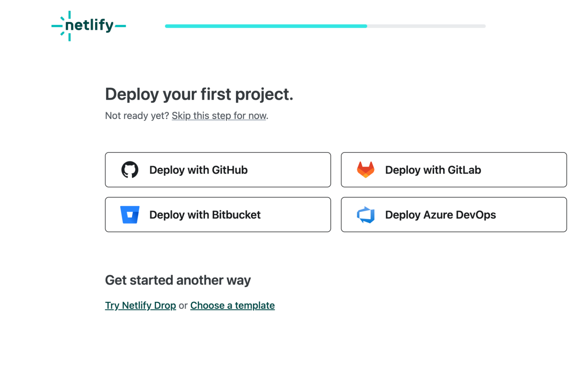Click the unfilled gray end of progress bar
This screenshot has height=372, width=588.
[x=426, y=26]
